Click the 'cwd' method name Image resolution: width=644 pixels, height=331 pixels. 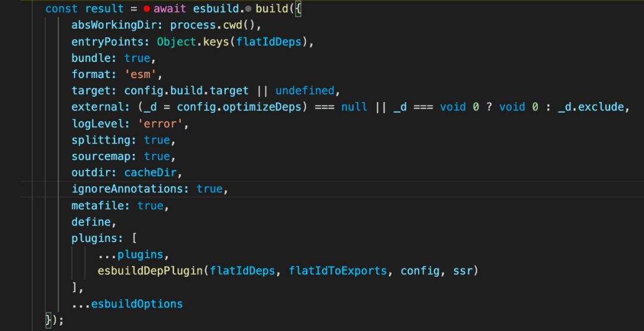point(233,25)
